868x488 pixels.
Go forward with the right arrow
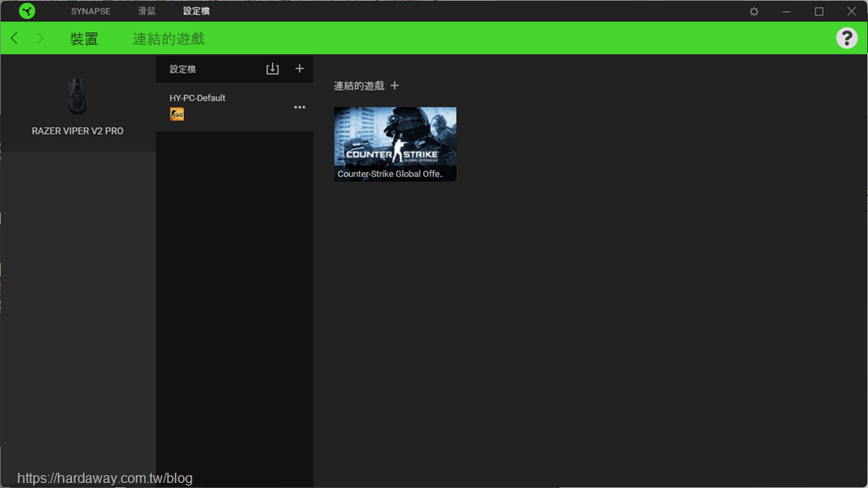[40, 38]
